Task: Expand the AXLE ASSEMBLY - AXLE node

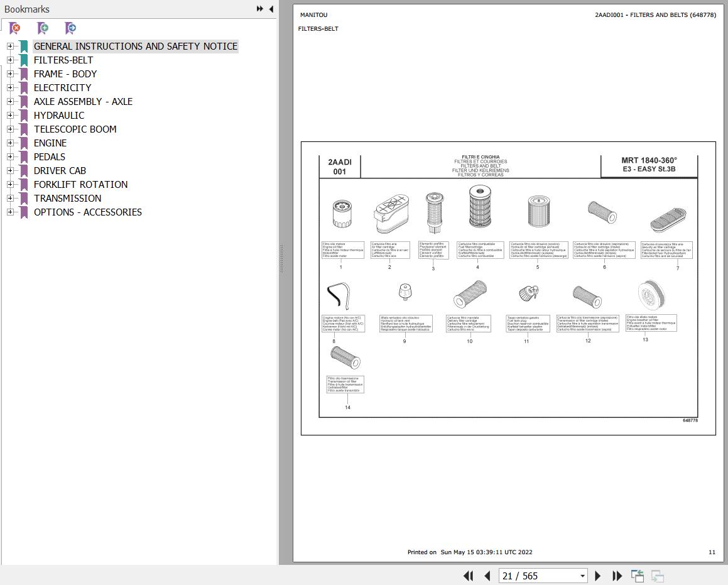Action: pyautogui.click(x=10, y=102)
